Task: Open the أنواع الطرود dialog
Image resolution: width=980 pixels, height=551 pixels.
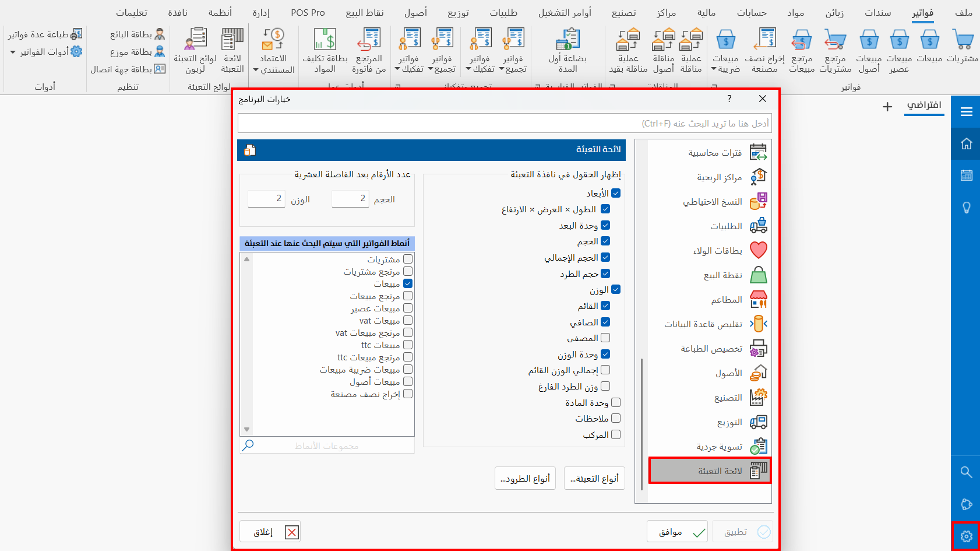Action: point(525,478)
